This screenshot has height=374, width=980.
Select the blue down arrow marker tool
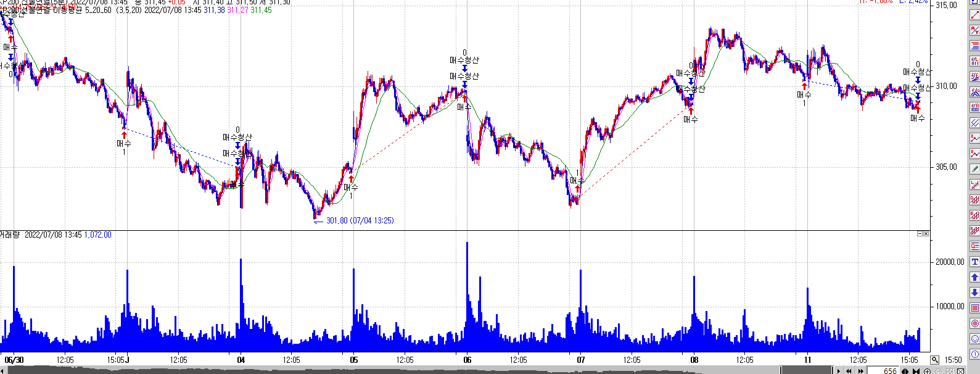pos(974,293)
